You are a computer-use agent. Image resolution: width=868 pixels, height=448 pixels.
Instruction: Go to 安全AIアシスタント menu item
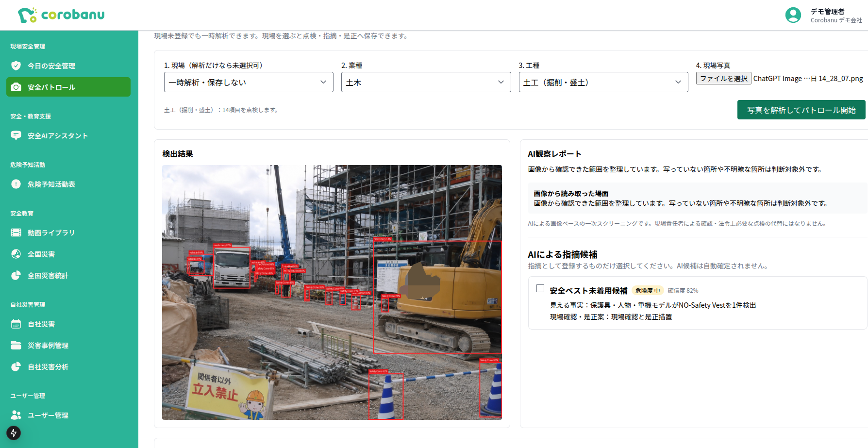(x=68, y=135)
